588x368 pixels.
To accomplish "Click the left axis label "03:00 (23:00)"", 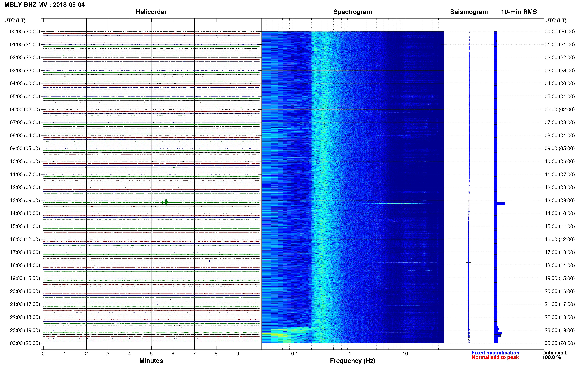I will 25,70.
